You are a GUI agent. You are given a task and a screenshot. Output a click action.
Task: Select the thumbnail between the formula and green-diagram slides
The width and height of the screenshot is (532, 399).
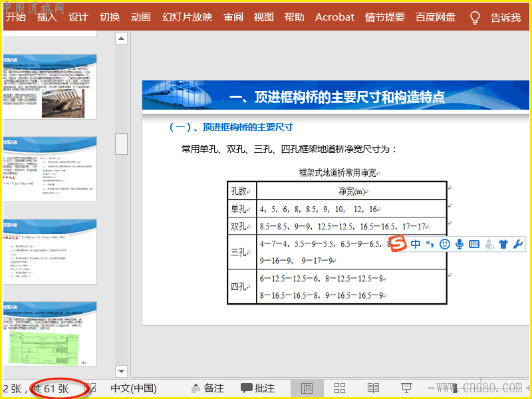click(x=50, y=252)
